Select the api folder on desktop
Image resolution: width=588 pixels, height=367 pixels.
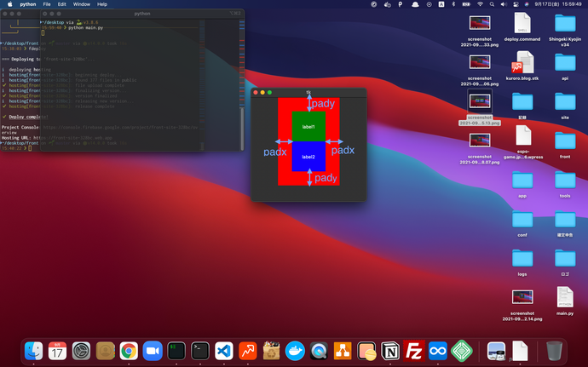tap(565, 66)
